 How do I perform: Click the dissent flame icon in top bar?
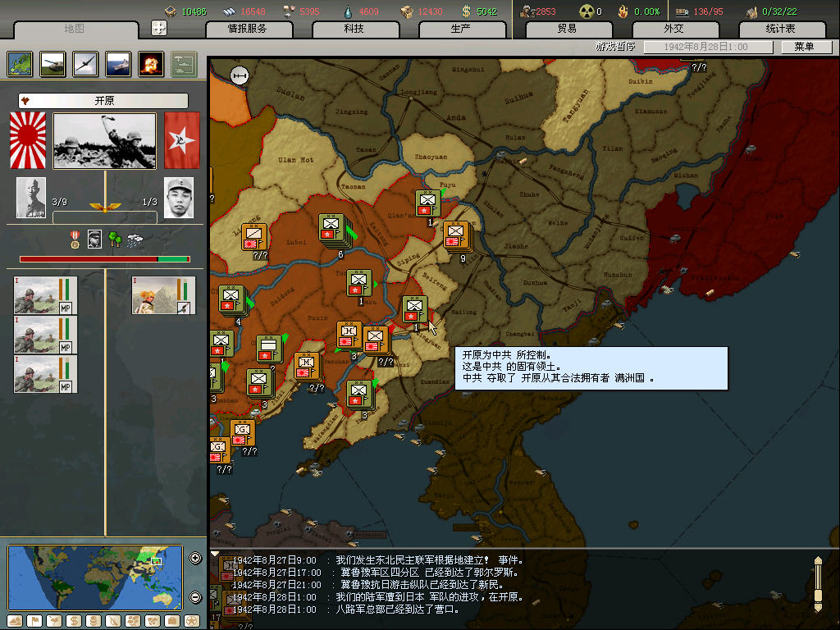[623, 11]
